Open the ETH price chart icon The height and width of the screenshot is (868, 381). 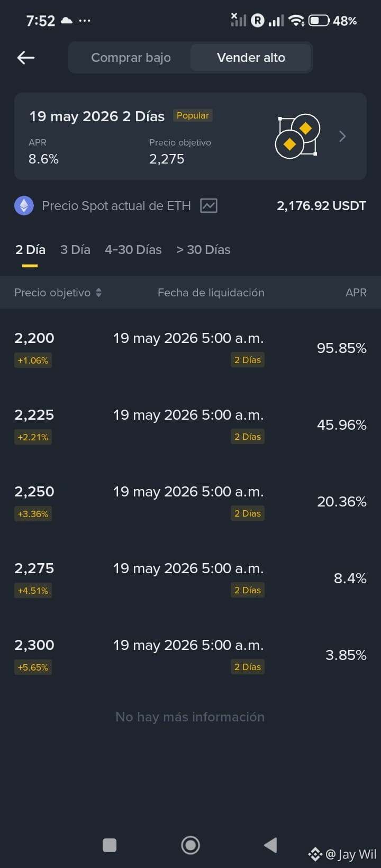click(208, 206)
